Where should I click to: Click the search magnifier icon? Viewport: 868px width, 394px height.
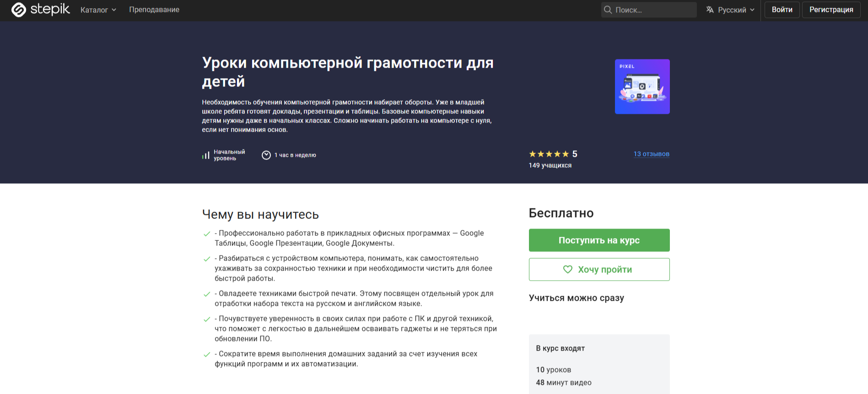click(x=608, y=10)
